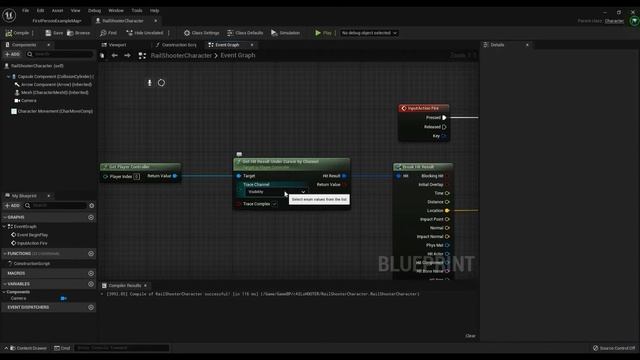The image size is (640, 360).
Task: Open the Find tool
Action: (x=108, y=33)
